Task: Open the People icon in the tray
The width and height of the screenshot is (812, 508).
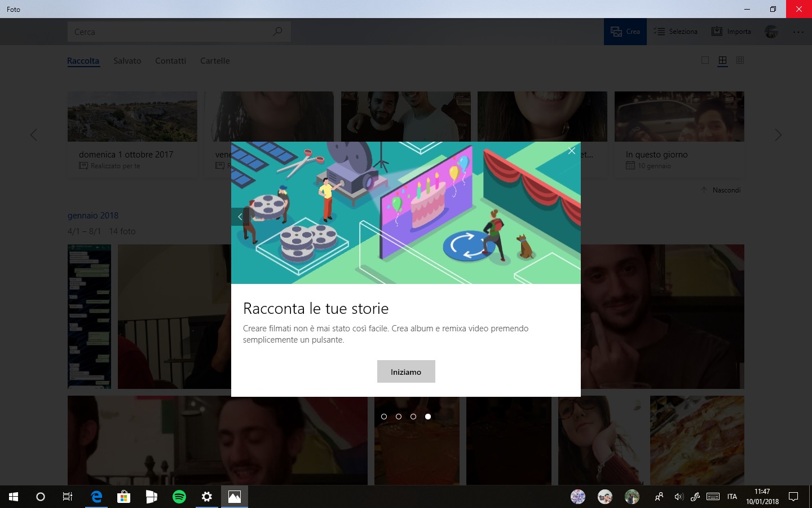Action: pyautogui.click(x=659, y=497)
